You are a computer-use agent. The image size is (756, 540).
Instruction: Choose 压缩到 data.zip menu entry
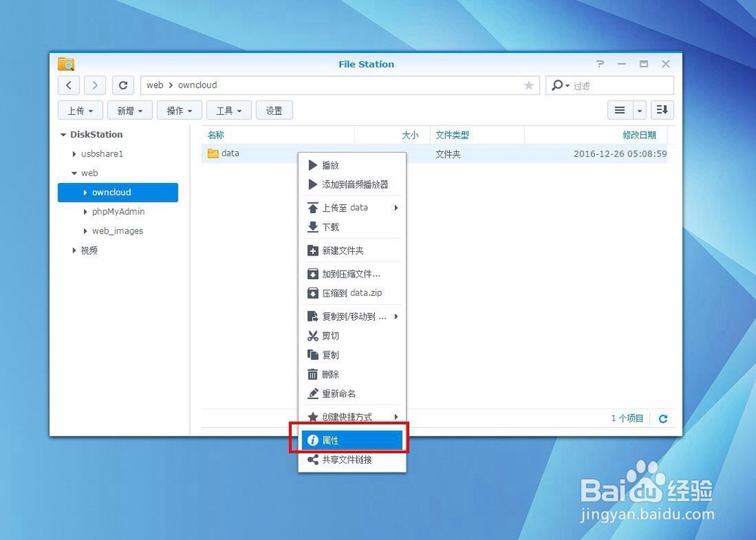click(x=352, y=293)
